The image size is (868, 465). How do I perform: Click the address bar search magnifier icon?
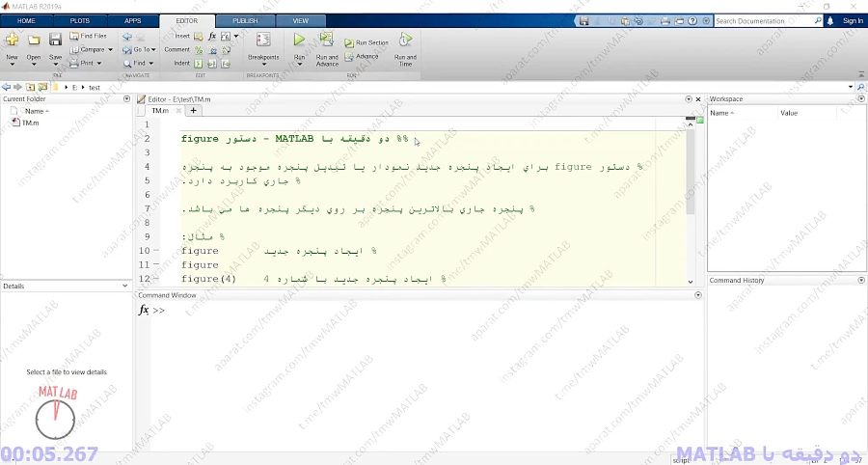tap(861, 88)
